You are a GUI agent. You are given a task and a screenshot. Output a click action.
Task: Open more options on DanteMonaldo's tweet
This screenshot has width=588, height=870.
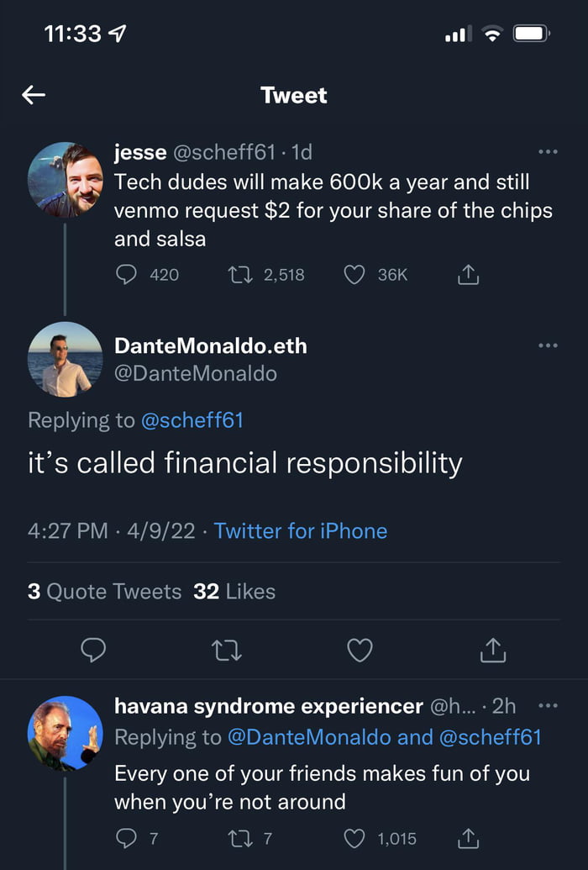point(548,345)
